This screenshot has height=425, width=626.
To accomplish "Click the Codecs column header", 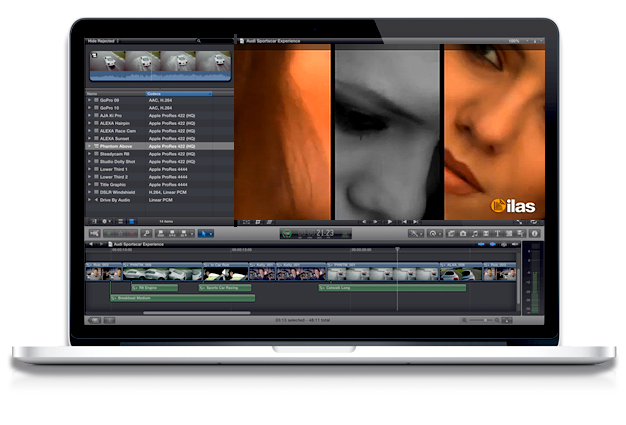I will pyautogui.click(x=178, y=94).
